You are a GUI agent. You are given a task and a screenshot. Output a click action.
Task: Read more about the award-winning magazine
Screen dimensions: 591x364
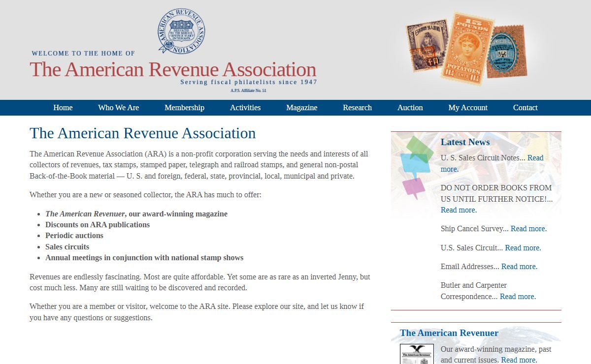pyautogui.click(x=519, y=360)
